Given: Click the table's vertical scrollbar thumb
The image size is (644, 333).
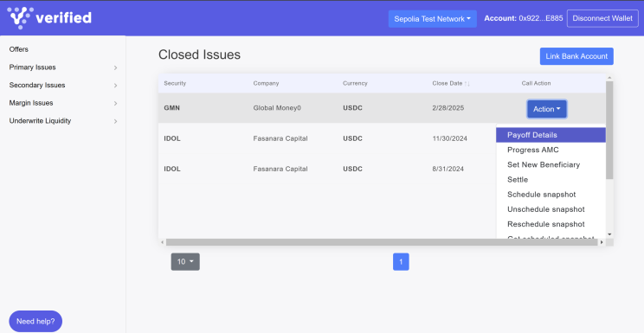Looking at the screenshot, I should click(609, 130).
